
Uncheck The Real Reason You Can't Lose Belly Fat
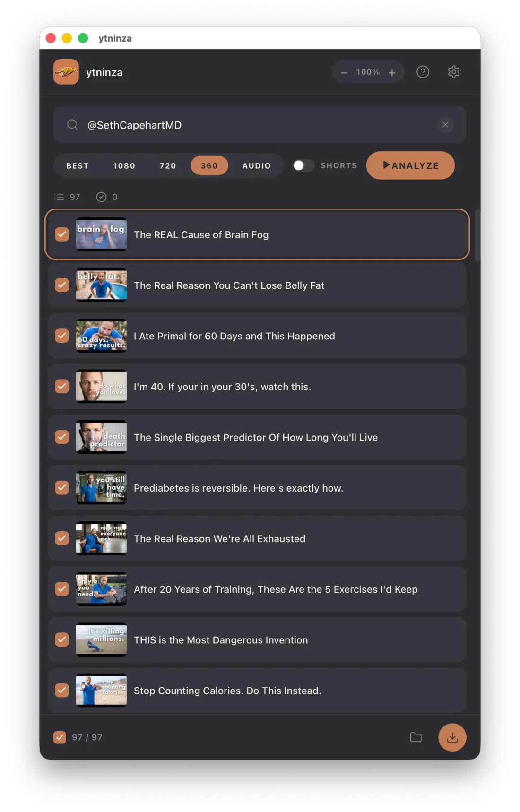point(62,285)
